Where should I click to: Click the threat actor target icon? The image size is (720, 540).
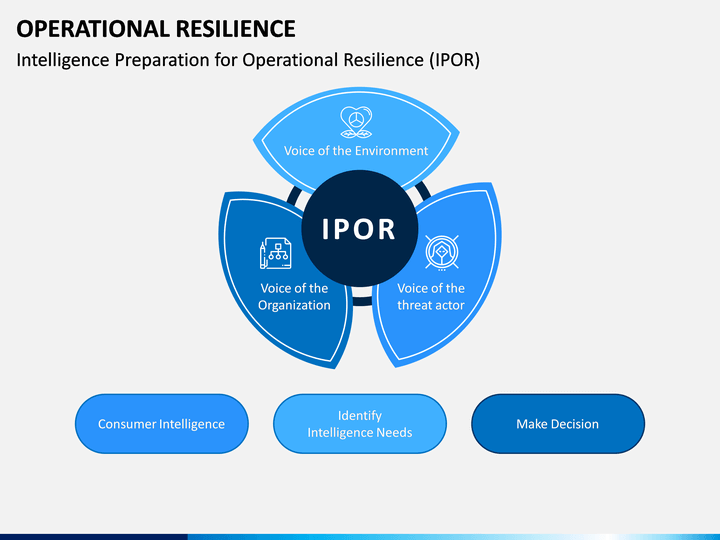[441, 252]
